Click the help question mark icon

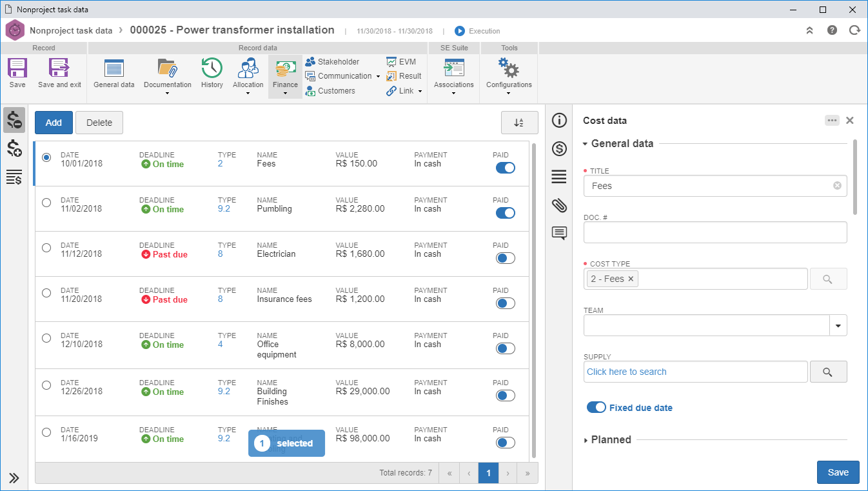pos(833,30)
